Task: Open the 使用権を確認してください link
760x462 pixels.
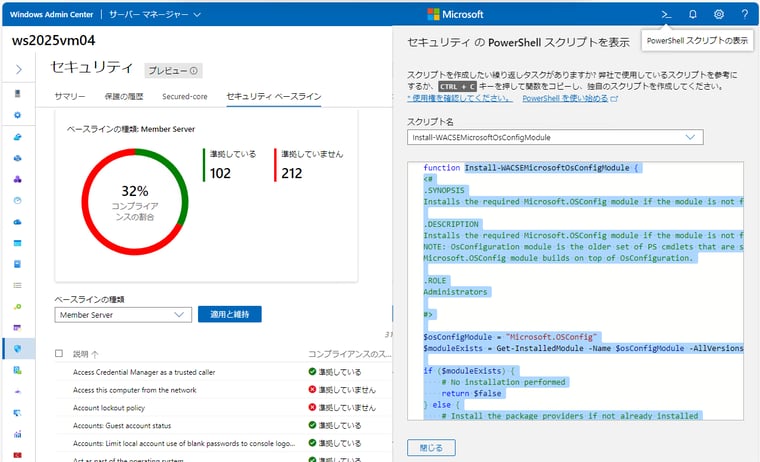Action: pyautogui.click(x=459, y=98)
